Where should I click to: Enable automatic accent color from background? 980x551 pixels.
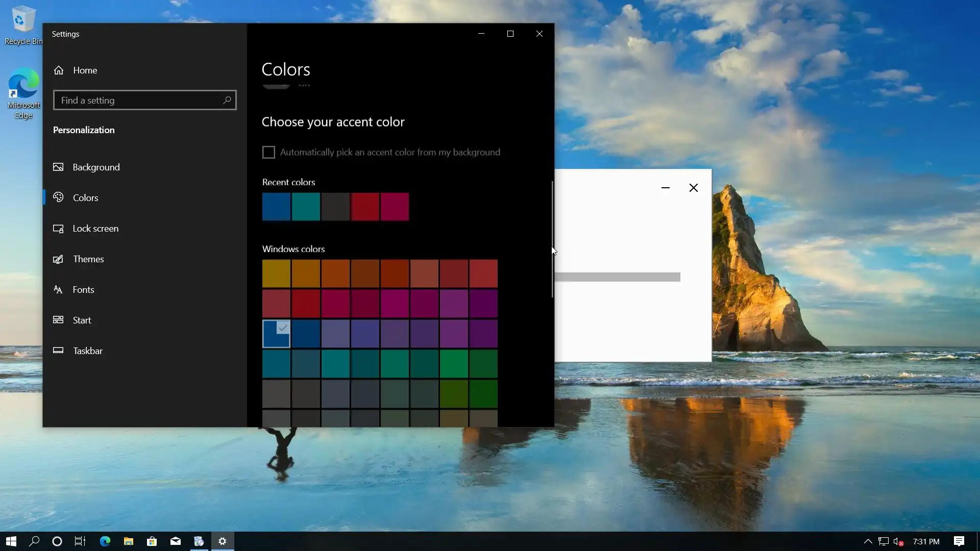268,152
